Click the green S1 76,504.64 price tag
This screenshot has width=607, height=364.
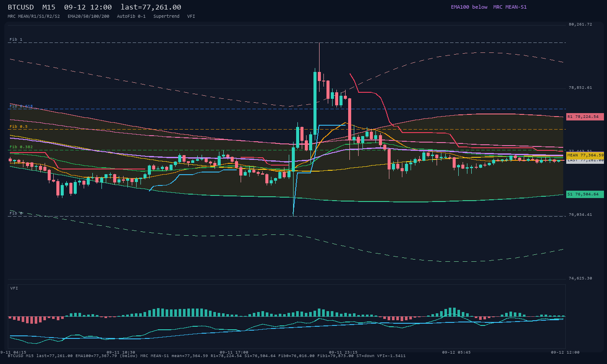coord(585,194)
